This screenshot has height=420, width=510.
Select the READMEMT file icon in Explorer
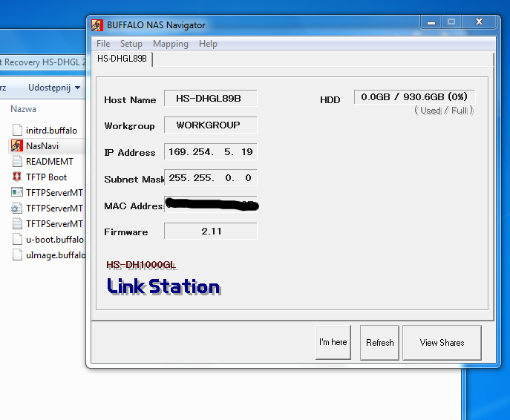click(x=17, y=161)
